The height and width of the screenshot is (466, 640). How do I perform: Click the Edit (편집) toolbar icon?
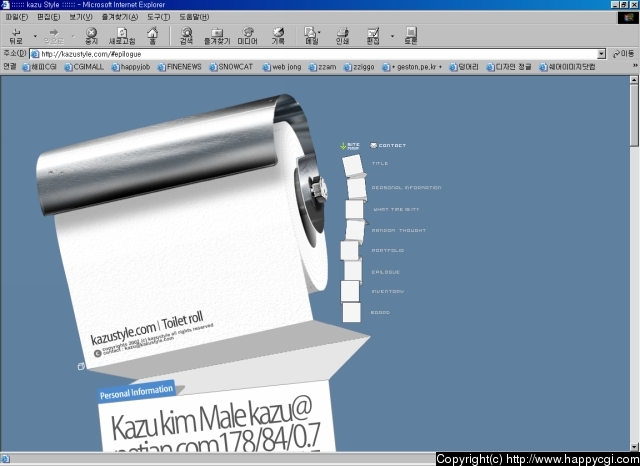coord(373,36)
